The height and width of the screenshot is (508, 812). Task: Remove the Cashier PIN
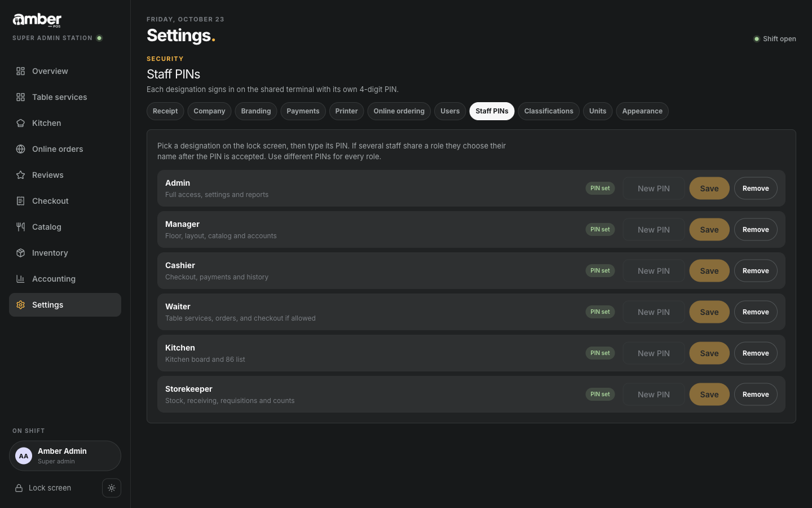tap(756, 271)
